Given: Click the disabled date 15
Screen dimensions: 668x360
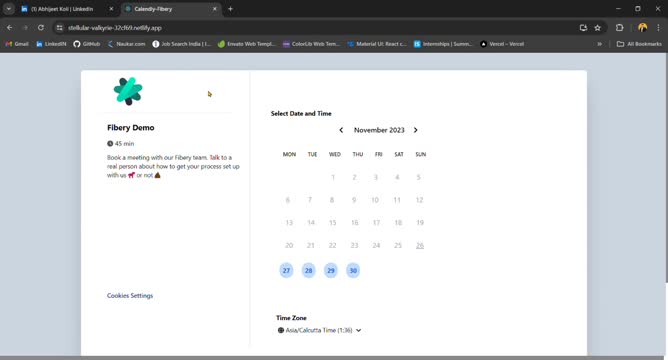Looking at the screenshot, I should [x=332, y=222].
